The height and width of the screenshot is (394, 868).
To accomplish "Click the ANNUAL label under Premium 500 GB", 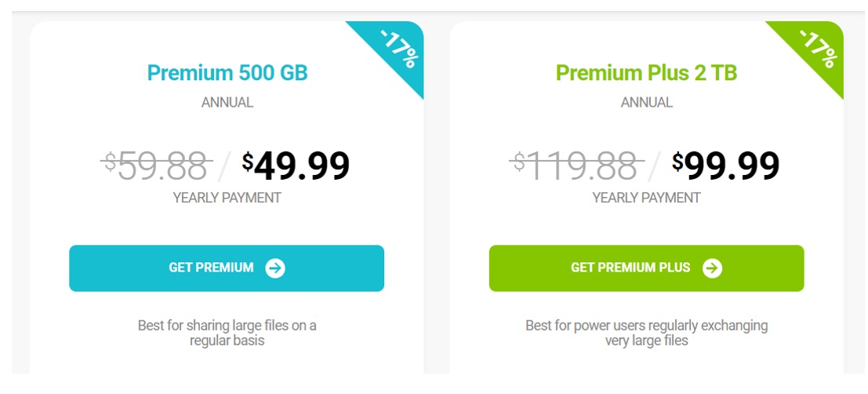I will (227, 103).
